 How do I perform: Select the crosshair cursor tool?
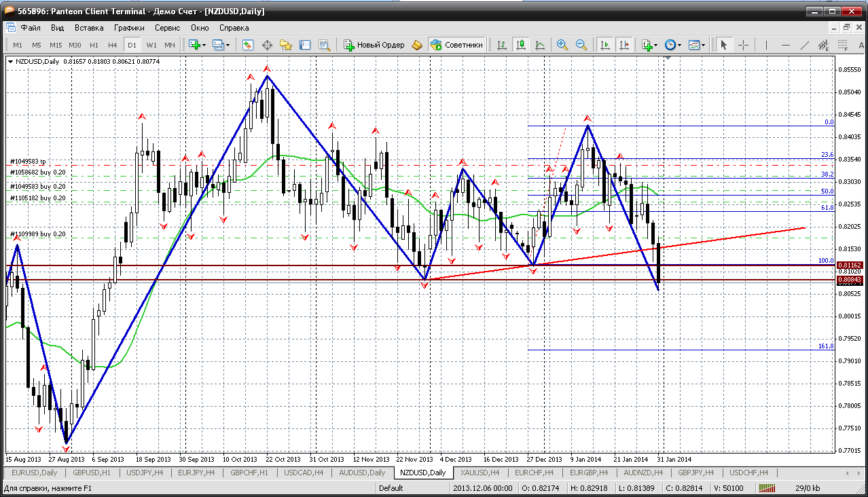click(x=744, y=45)
